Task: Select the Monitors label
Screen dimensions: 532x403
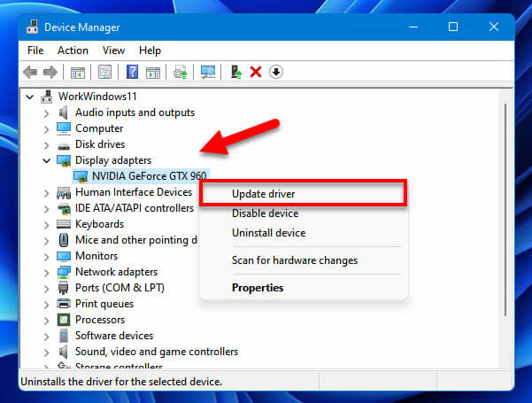Action: pos(96,256)
